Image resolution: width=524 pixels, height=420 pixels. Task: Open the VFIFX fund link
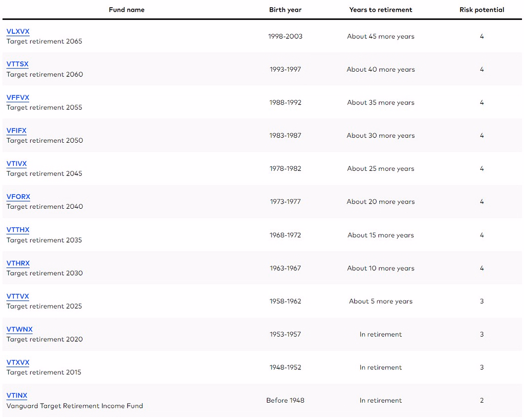click(16, 130)
